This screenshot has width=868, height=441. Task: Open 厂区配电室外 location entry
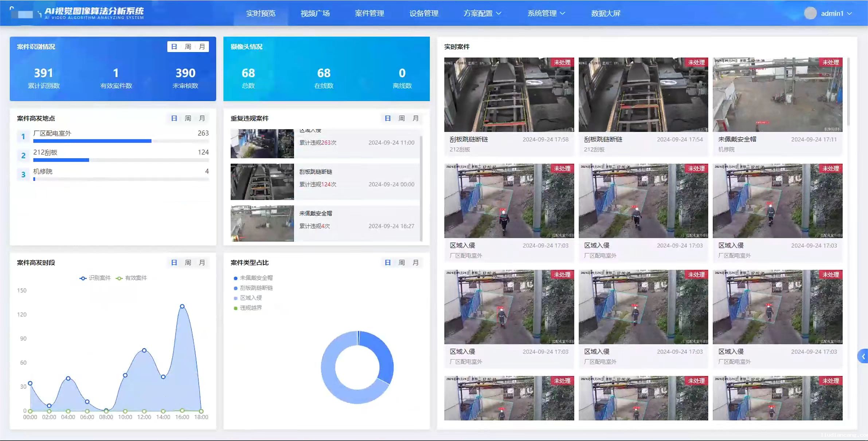52,134
